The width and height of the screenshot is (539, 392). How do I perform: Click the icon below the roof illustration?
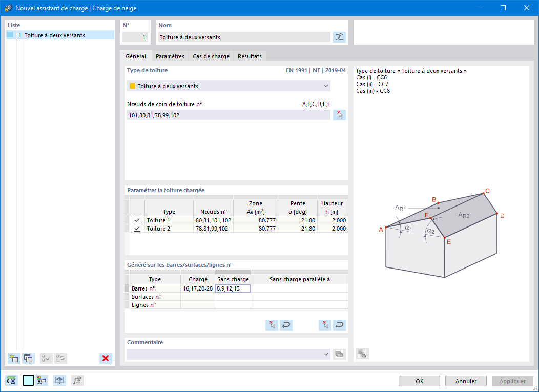pos(362,354)
